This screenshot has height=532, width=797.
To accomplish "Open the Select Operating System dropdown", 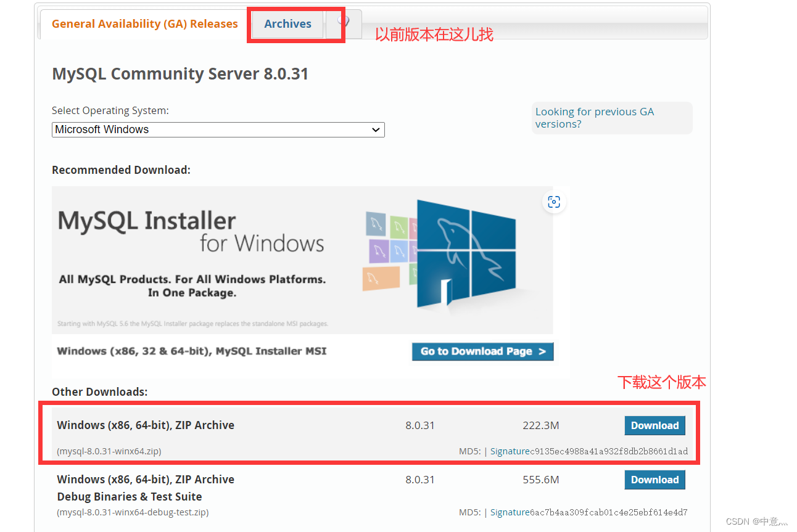I will (x=218, y=129).
